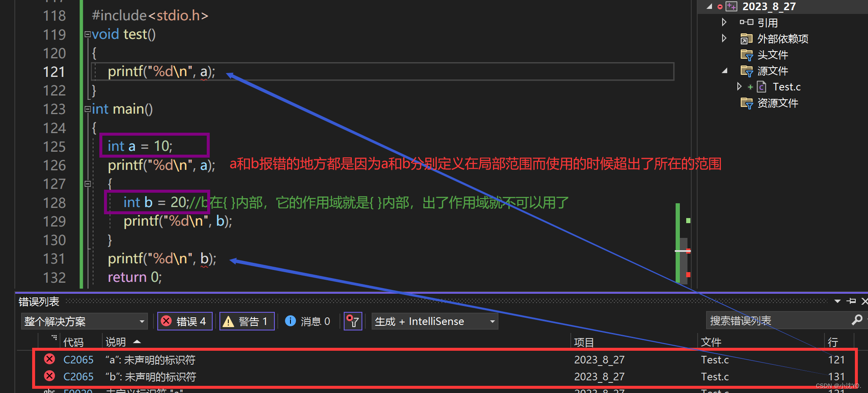Viewport: 868px width, 393px height.
Task: Open the C2065 link for "b" error
Action: (78, 377)
